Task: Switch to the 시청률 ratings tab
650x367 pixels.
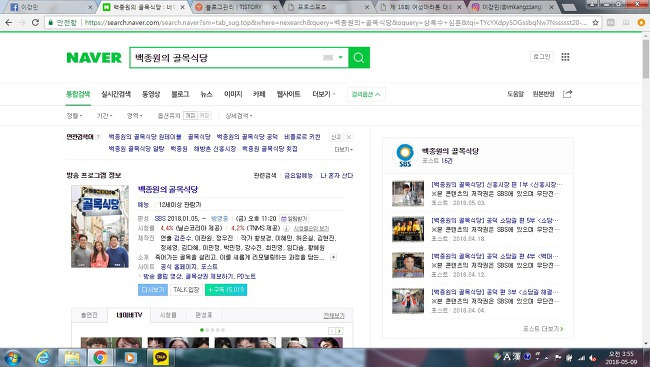Action: (168, 315)
